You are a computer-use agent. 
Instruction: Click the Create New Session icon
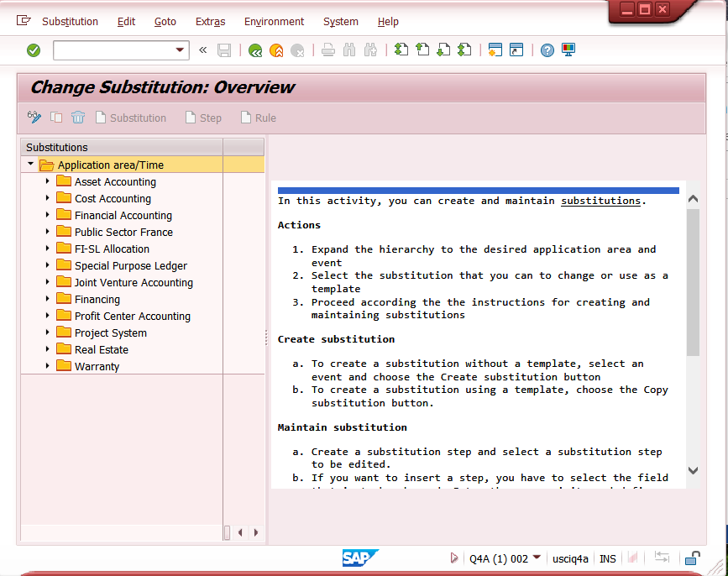(x=495, y=50)
